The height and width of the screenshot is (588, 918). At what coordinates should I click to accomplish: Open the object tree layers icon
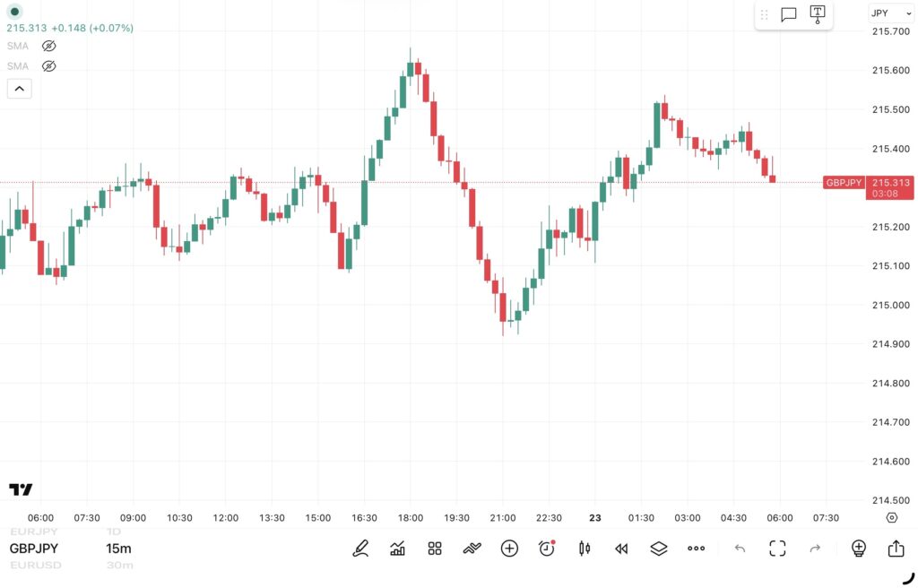coord(659,548)
